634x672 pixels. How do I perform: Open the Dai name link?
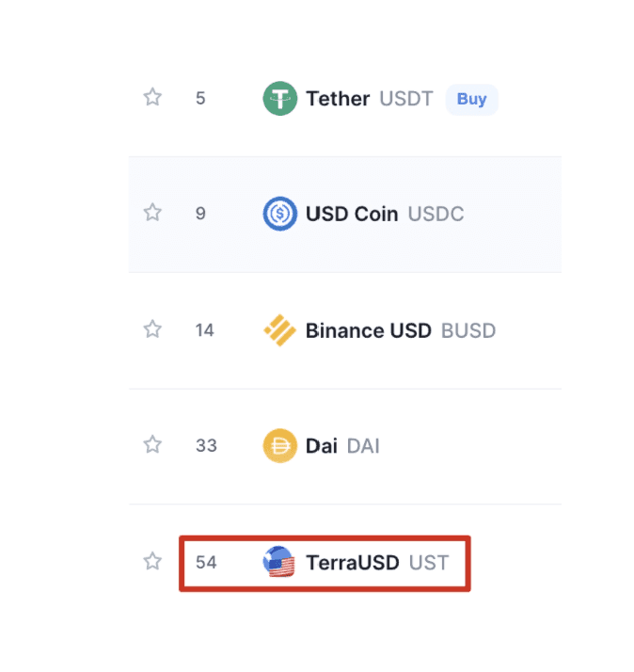point(321,446)
